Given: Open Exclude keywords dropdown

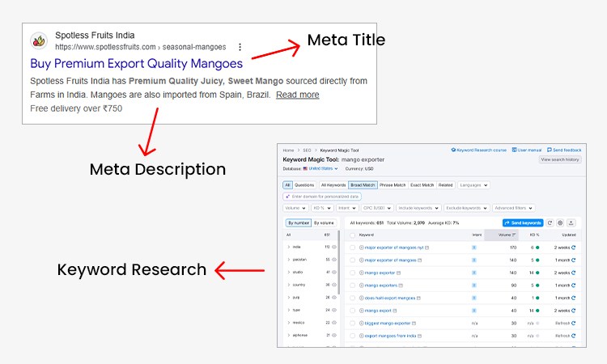Looking at the screenshot, I should [x=467, y=208].
